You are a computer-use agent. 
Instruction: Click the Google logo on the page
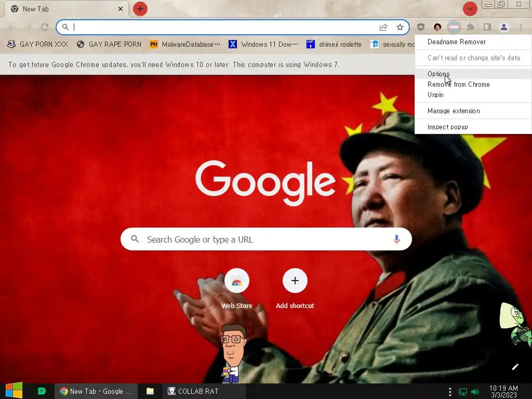pos(265,183)
